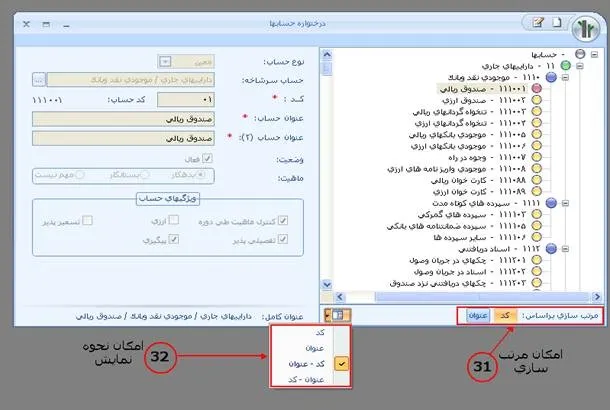Click the edit note icon in title bar

tap(538, 23)
